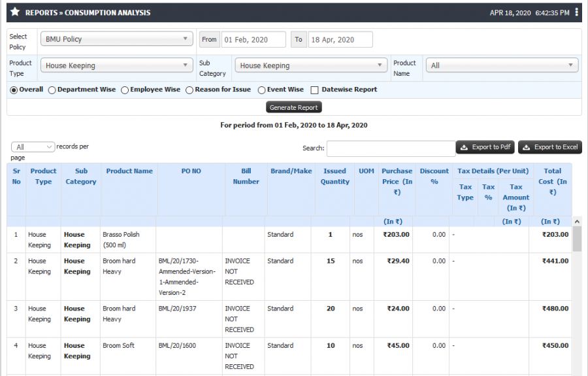
Task: Open the Product Type House Keeping dropdown
Action: click(117, 65)
